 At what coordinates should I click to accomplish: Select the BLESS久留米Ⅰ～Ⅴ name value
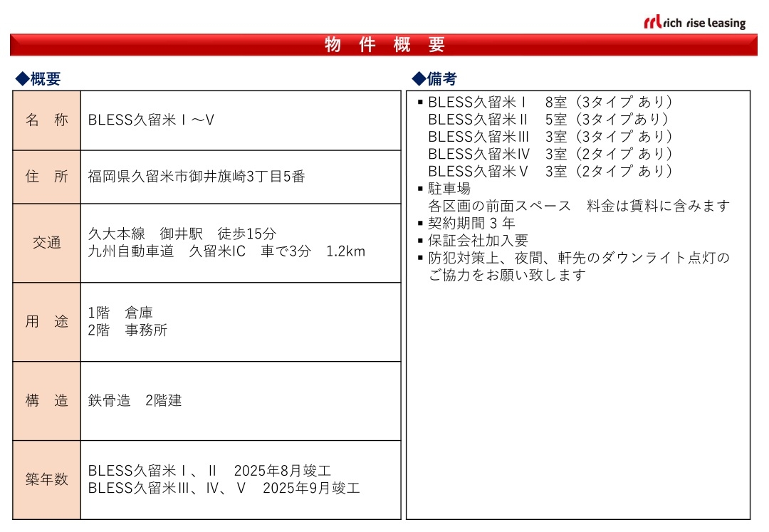tap(151, 120)
